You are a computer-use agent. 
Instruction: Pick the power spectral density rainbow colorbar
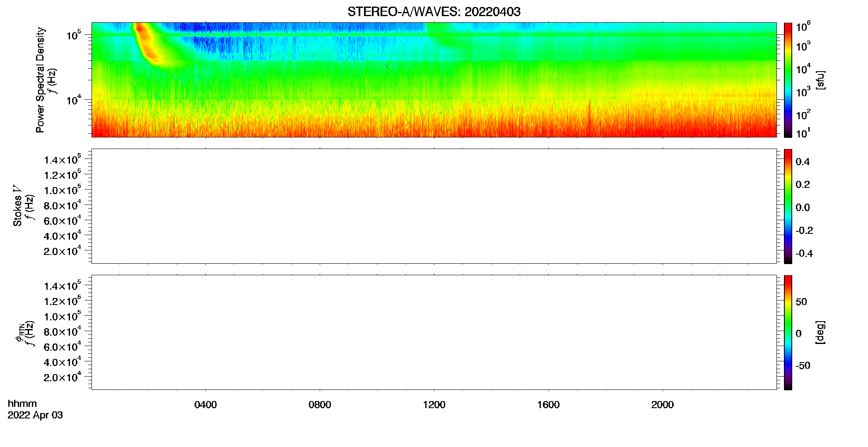point(788,80)
